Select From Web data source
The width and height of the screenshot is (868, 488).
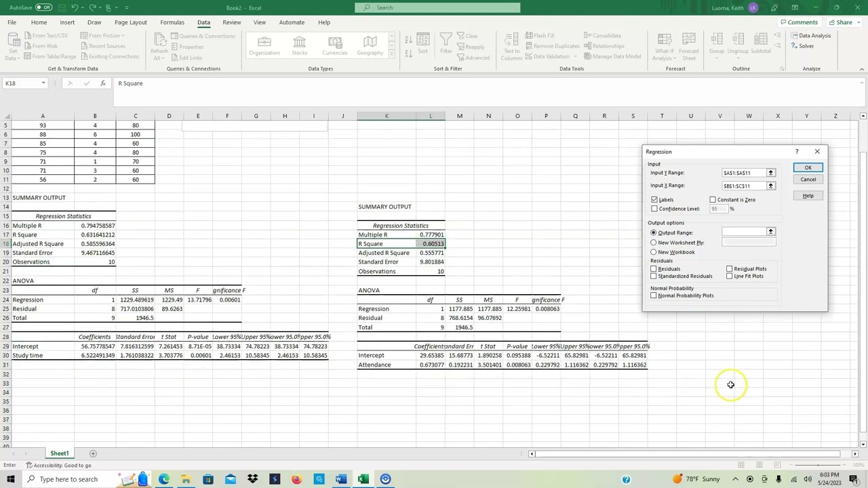tap(41, 46)
